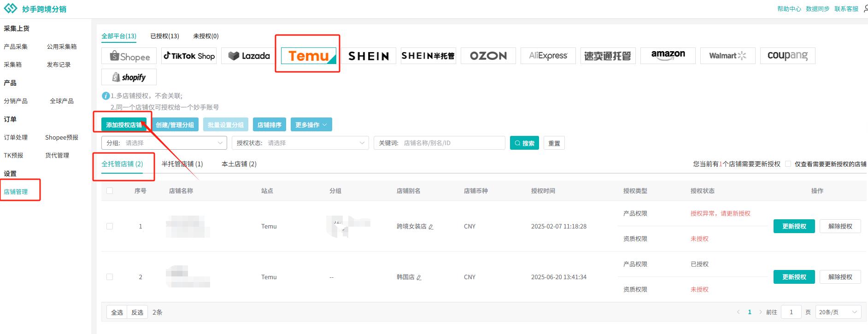The image size is (868, 334).
Task: Click the 重置 button
Action: 554,143
